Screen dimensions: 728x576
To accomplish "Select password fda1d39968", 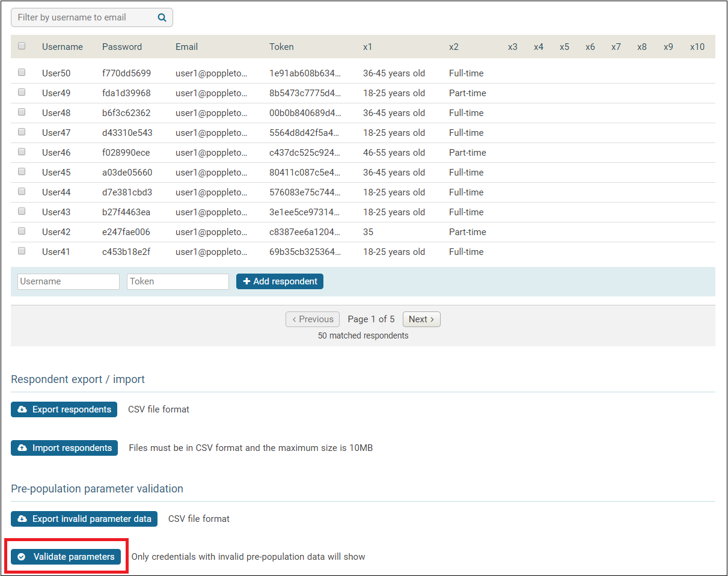I will (x=126, y=93).
